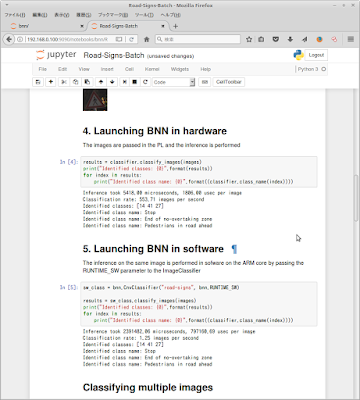Move the selected cell down
The image size is (360, 400).
tap(112, 82)
